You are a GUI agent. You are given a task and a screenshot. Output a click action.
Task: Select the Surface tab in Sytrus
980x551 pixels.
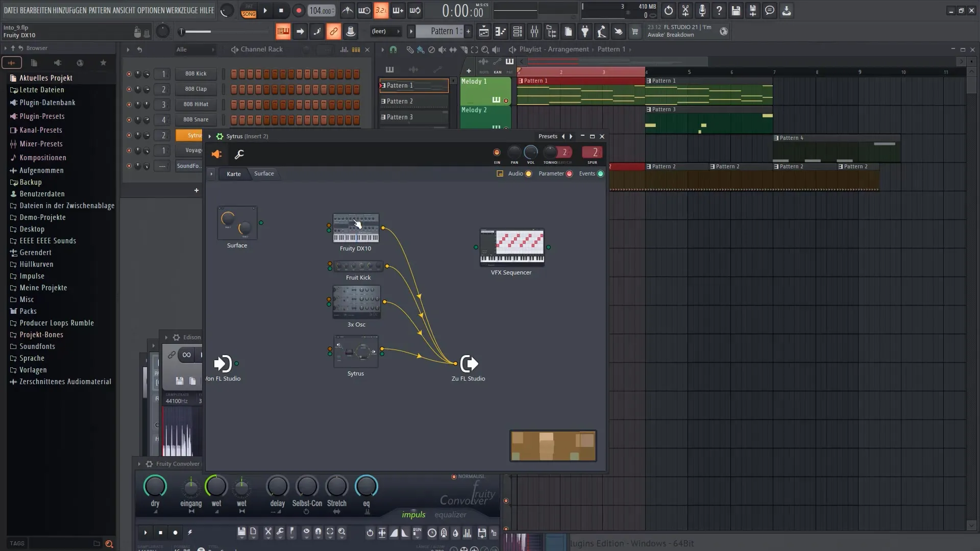click(x=264, y=173)
